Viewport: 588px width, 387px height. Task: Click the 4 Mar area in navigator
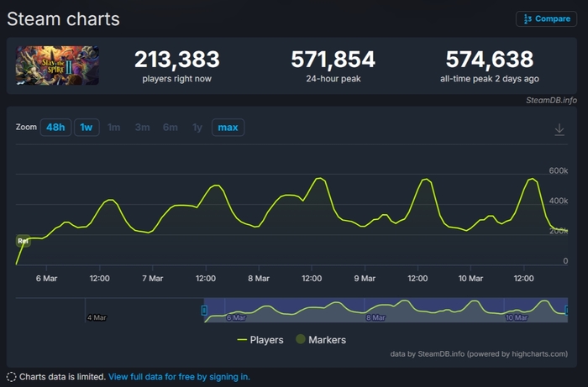click(x=97, y=316)
